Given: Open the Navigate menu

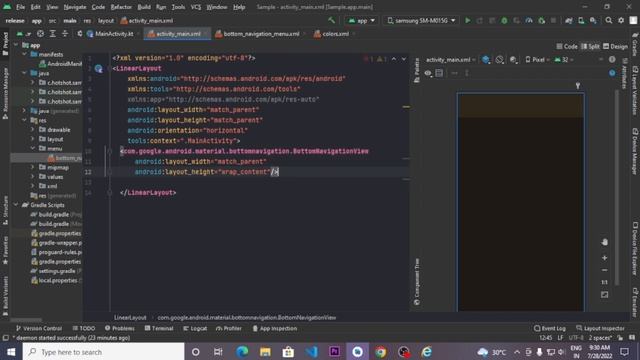Looking at the screenshot, I should 75,7.
